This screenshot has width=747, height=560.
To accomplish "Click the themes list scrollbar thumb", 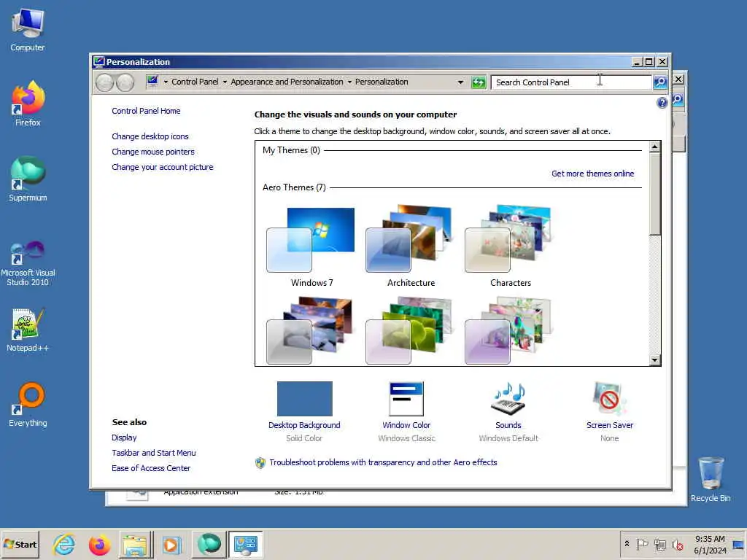I will 654,193.
